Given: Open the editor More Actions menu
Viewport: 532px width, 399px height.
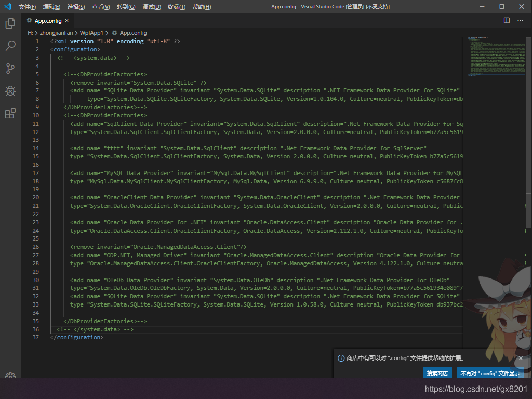Looking at the screenshot, I should tap(520, 20).
